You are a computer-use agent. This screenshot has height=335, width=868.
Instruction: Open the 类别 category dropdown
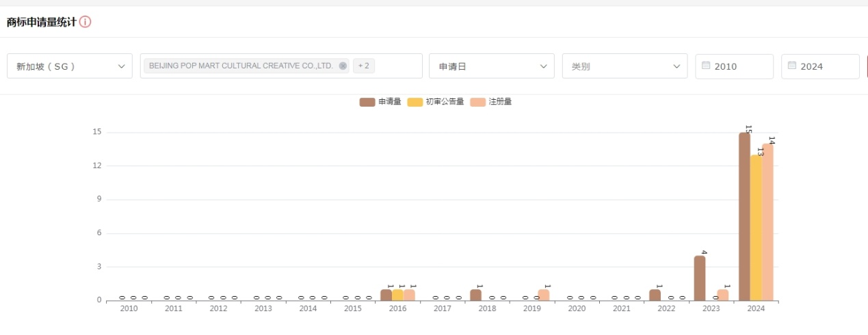tap(624, 66)
